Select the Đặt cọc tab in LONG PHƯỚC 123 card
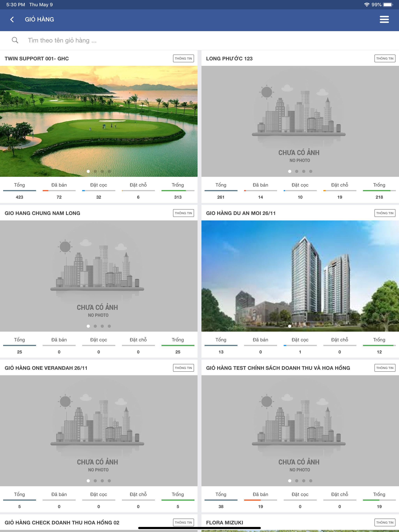 pyautogui.click(x=300, y=185)
